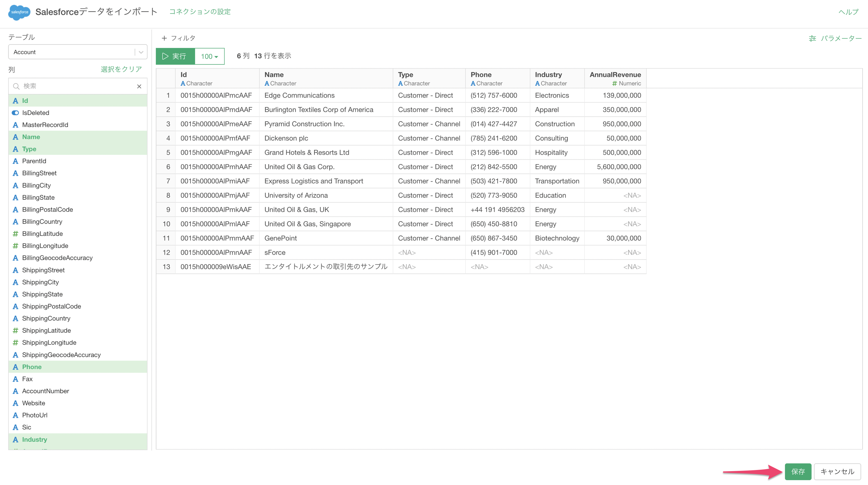Select the University of Arizona cell
The width and height of the screenshot is (868, 485).
pos(326,195)
